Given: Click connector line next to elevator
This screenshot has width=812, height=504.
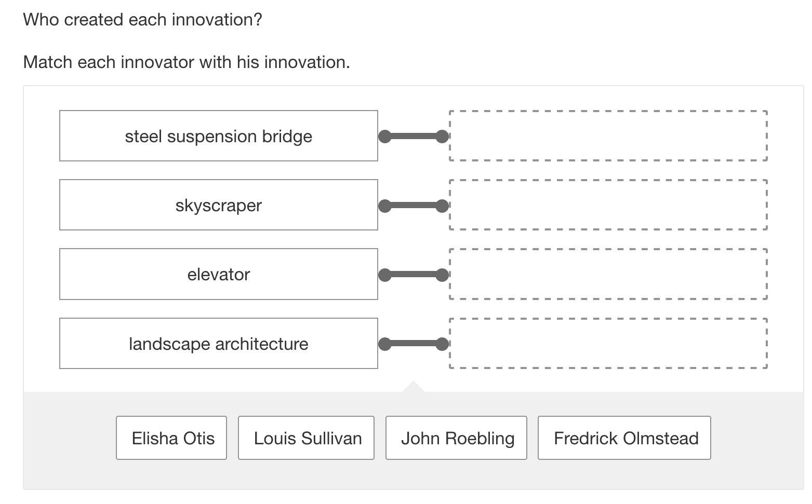Looking at the screenshot, I should coord(414,275).
